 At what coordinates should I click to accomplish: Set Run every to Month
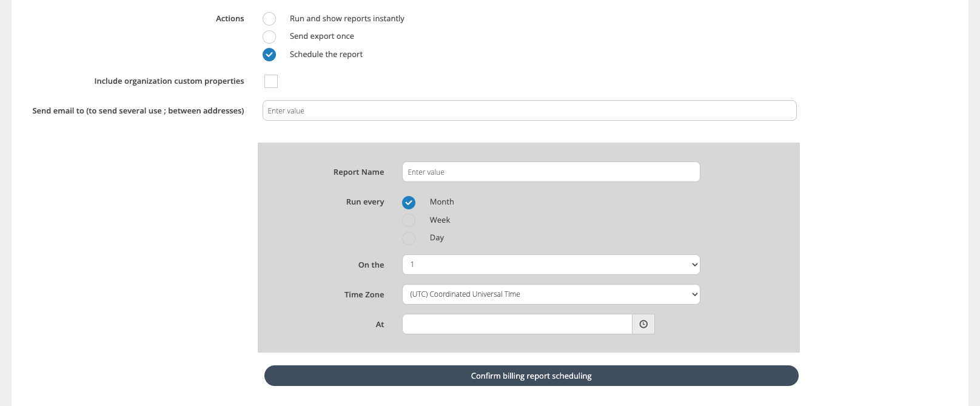pyautogui.click(x=409, y=202)
